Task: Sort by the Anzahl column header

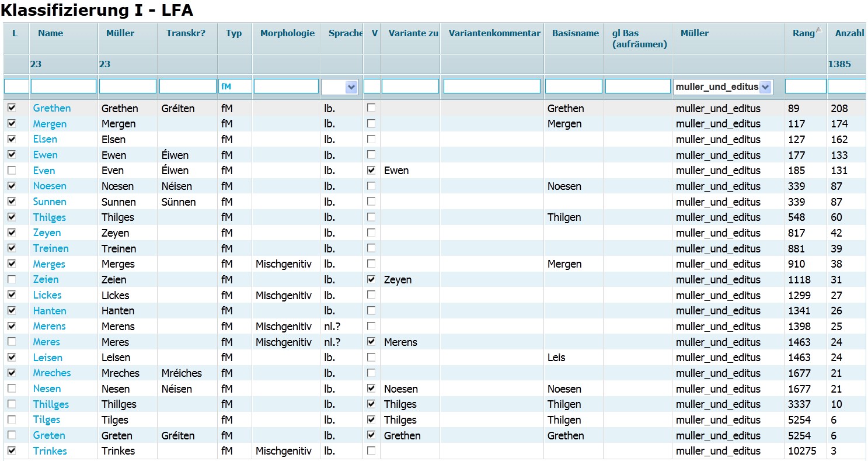Action: click(x=849, y=33)
